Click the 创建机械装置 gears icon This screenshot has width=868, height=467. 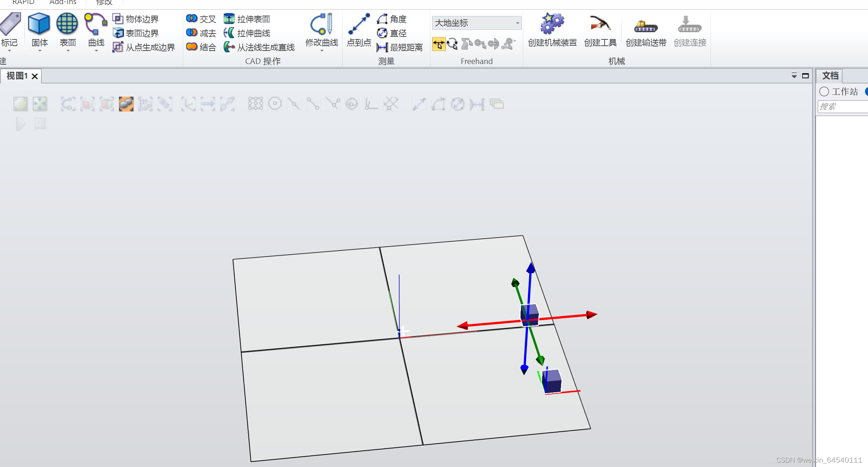552,24
